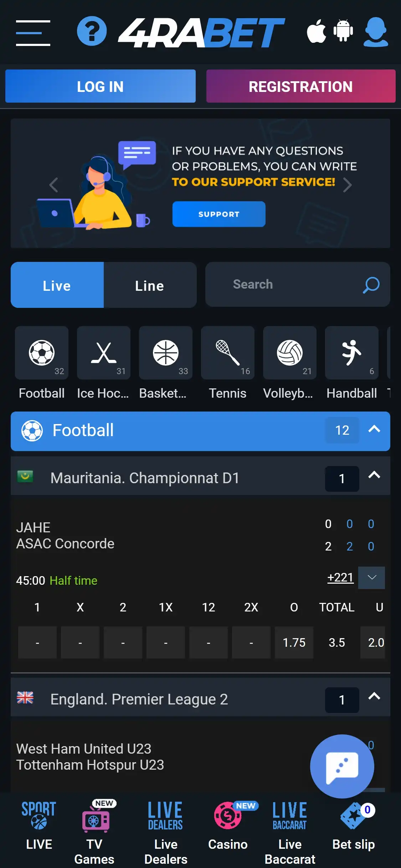This screenshot has width=401, height=868.
Task: Select the Ice Hockey sport icon
Action: [x=103, y=353]
